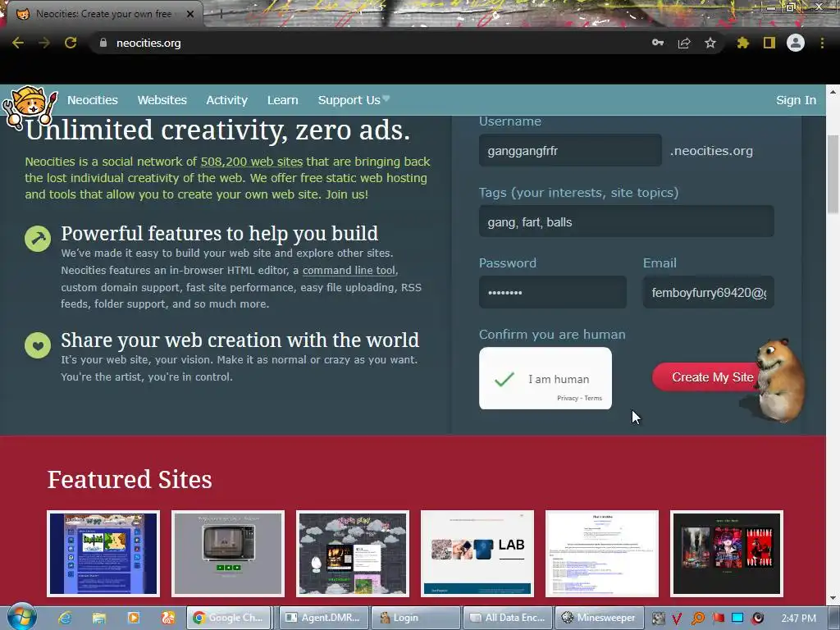Switch to Agent.DMR taskbar window
This screenshot has width=840, height=630.
coord(323,618)
